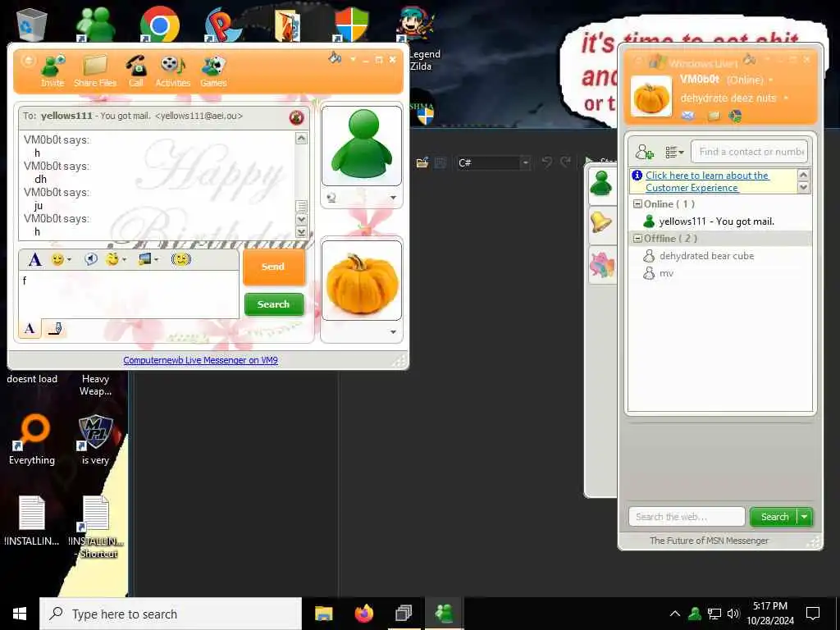Open C# language combo box
Screen dimensions: 840x630
493,163
